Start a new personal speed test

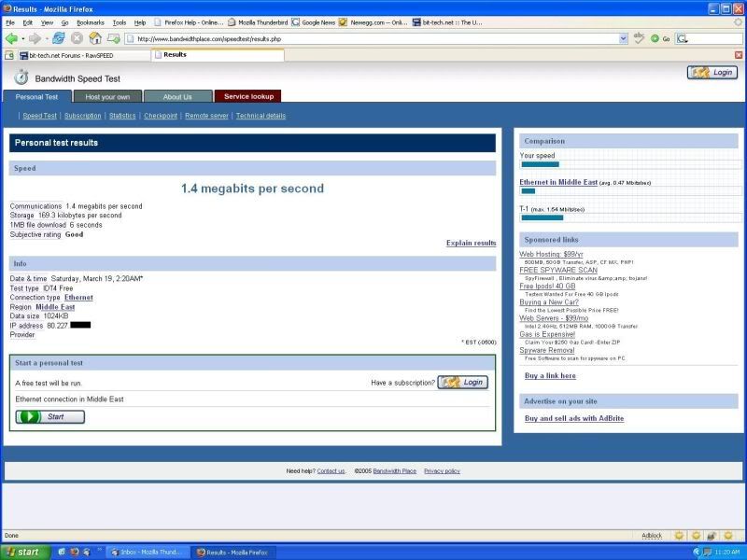coord(50,416)
